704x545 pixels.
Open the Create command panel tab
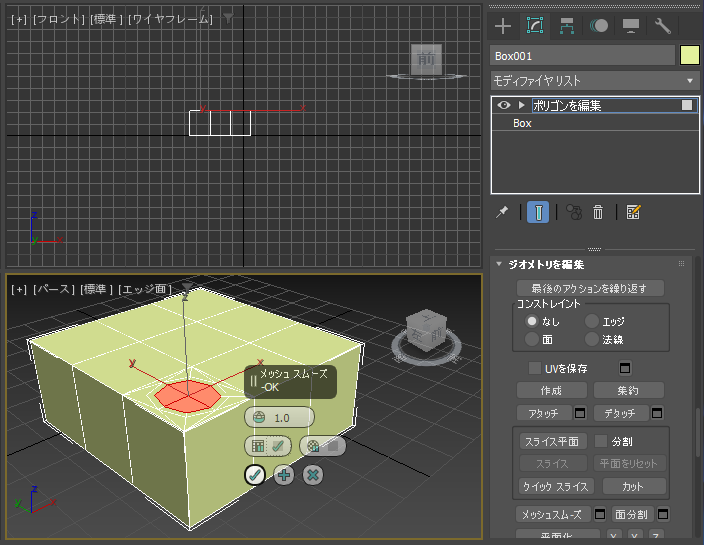tap(503, 26)
